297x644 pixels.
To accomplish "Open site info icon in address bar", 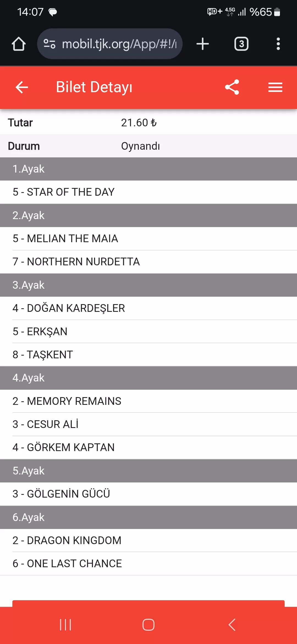I will tap(50, 44).
